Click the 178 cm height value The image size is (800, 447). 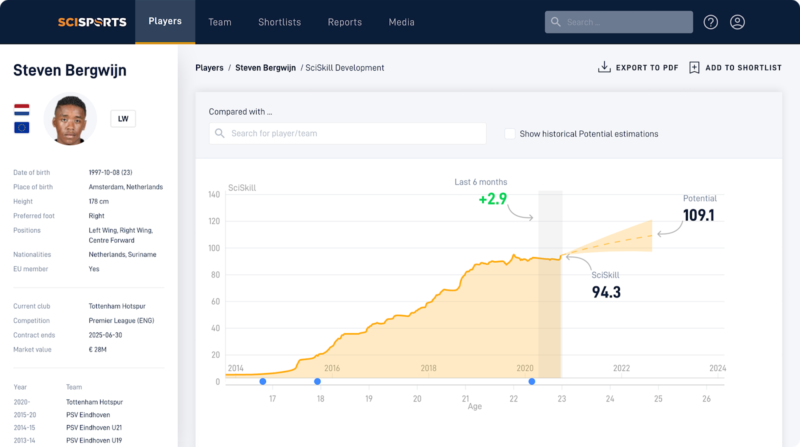click(98, 201)
